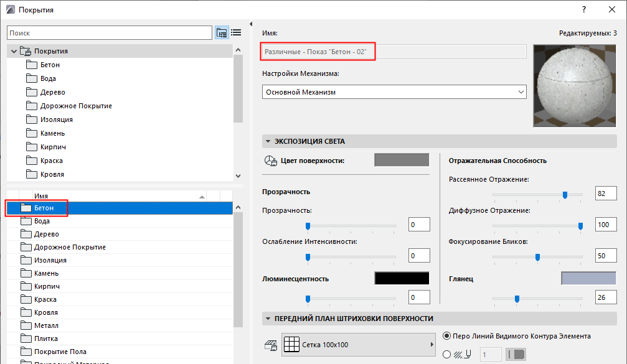Adjust the Диффузное Отражение slider
627x364 pixels.
pos(580,226)
